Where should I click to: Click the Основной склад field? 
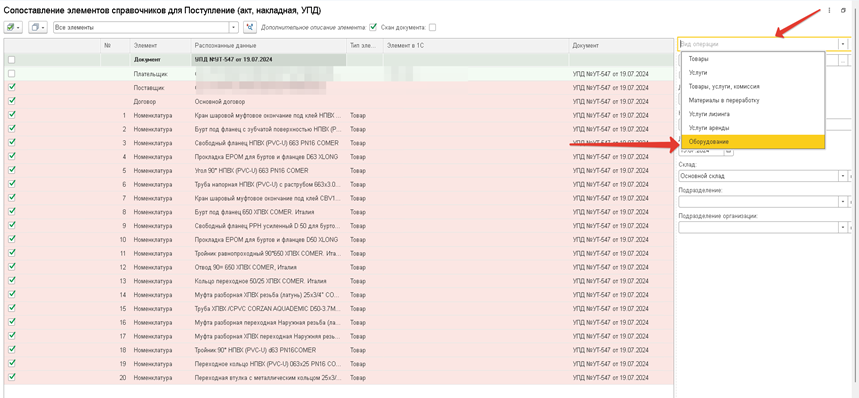(758, 176)
